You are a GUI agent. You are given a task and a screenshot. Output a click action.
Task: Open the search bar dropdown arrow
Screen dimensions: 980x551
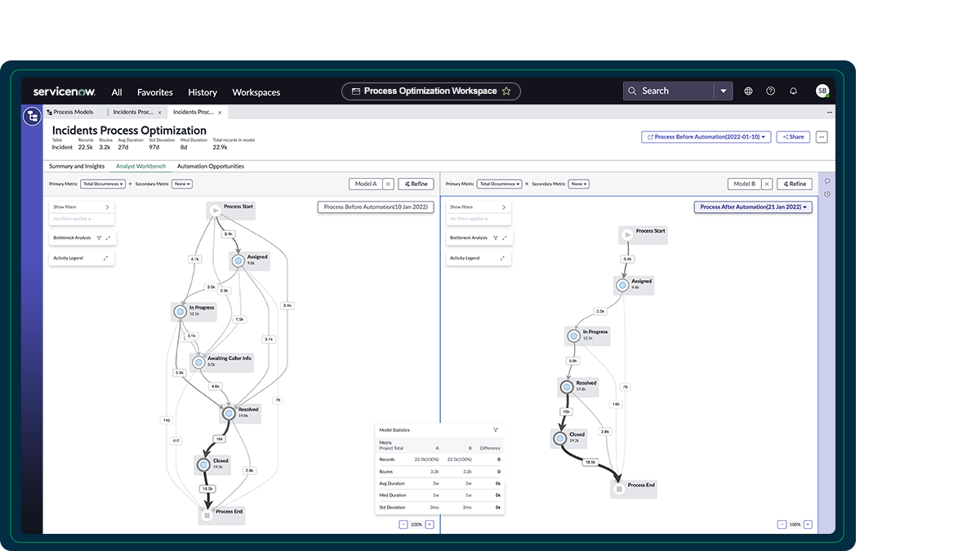point(724,91)
